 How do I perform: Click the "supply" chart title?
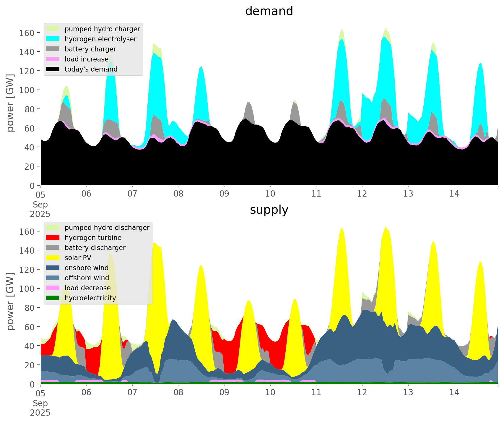point(269,210)
